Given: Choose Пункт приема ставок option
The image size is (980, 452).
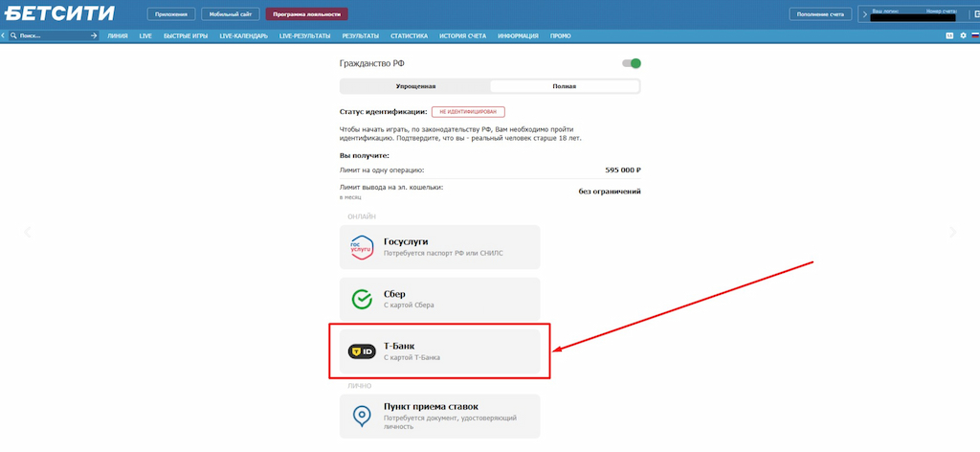Looking at the screenshot, I should (439, 416).
